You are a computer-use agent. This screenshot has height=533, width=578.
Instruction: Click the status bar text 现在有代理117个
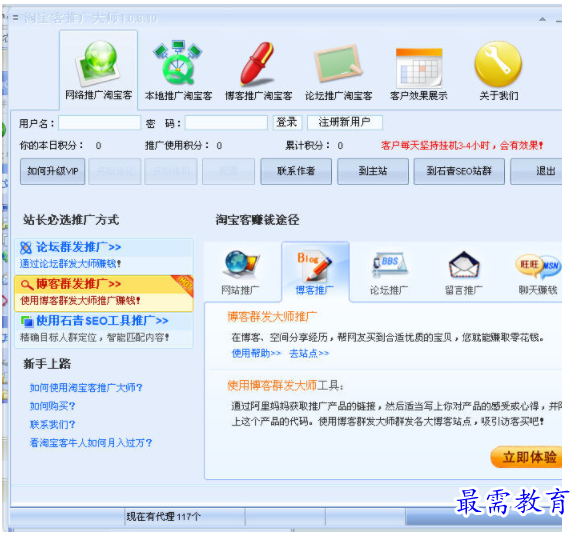pos(164,517)
